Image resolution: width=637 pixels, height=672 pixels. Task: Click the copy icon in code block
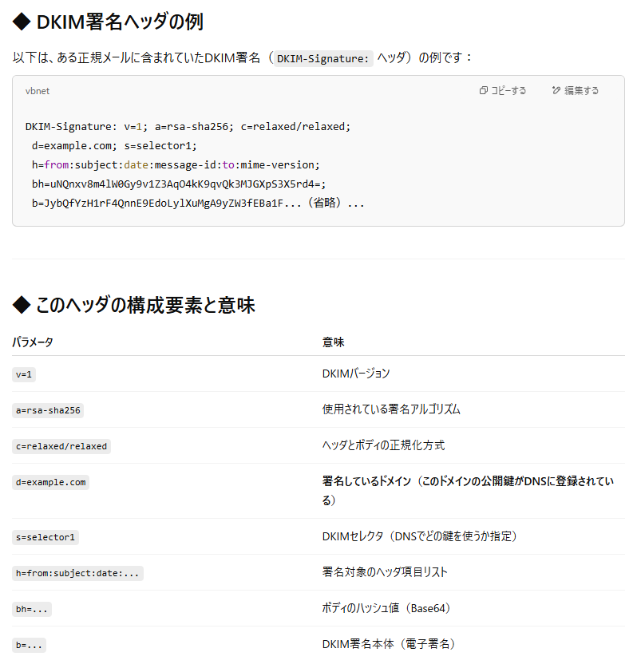pos(483,90)
